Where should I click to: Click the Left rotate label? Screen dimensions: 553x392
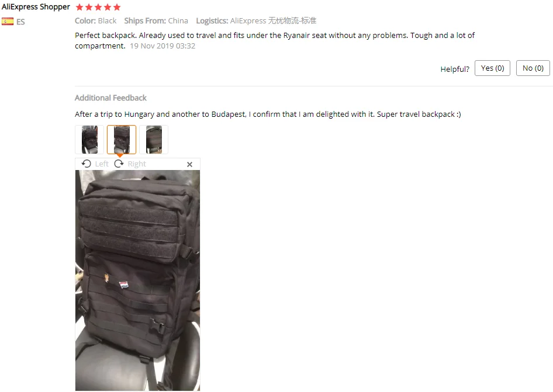click(102, 164)
